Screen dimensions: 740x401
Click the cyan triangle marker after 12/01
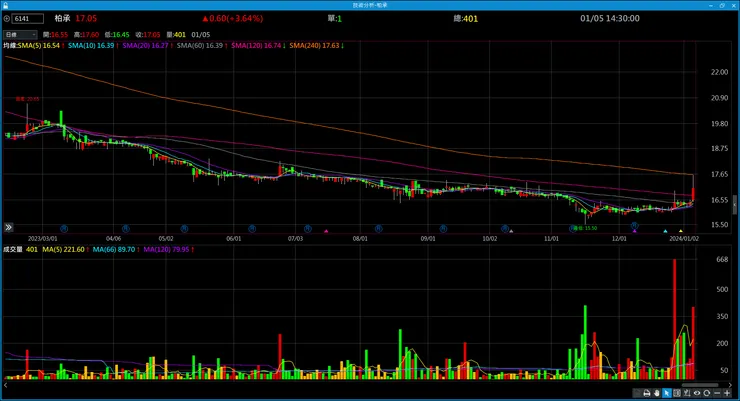pyautogui.click(x=665, y=231)
